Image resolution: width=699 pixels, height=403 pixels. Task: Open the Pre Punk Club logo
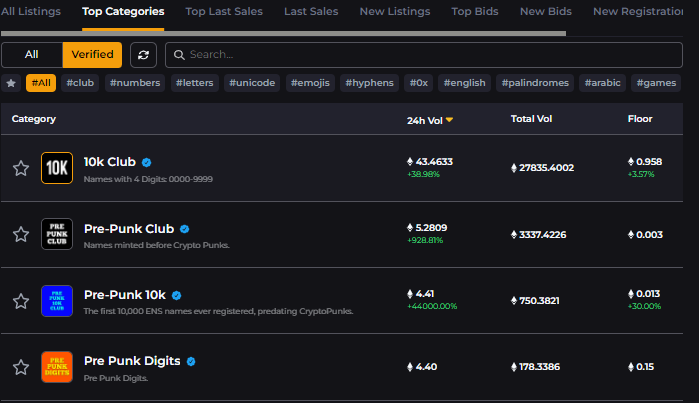57,234
